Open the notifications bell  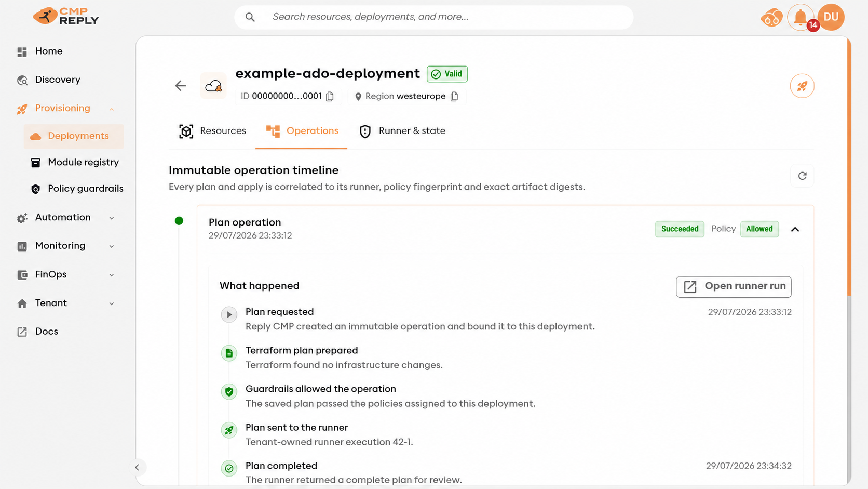(800, 18)
